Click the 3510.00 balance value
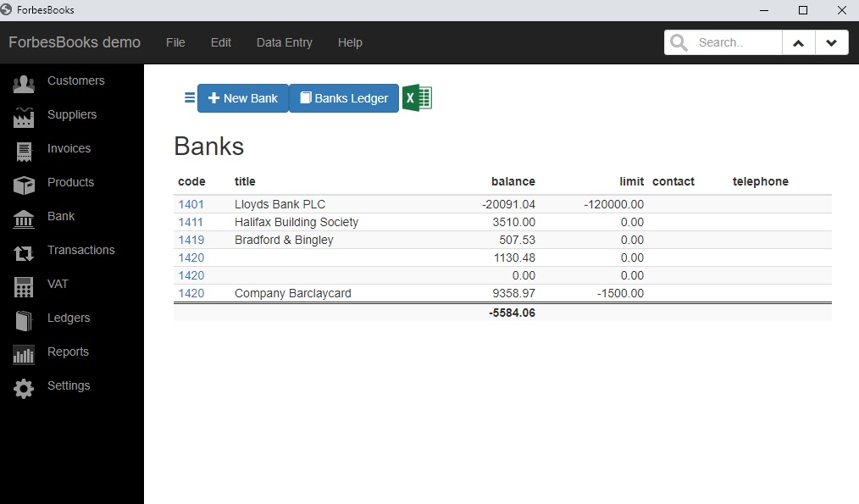This screenshot has height=504, width=859. [x=514, y=223]
